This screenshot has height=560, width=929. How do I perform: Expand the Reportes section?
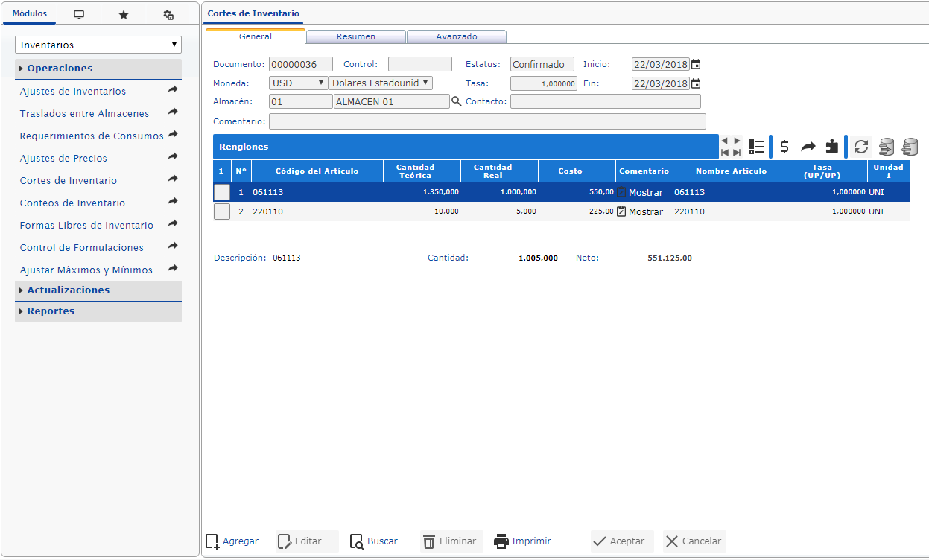click(x=98, y=311)
